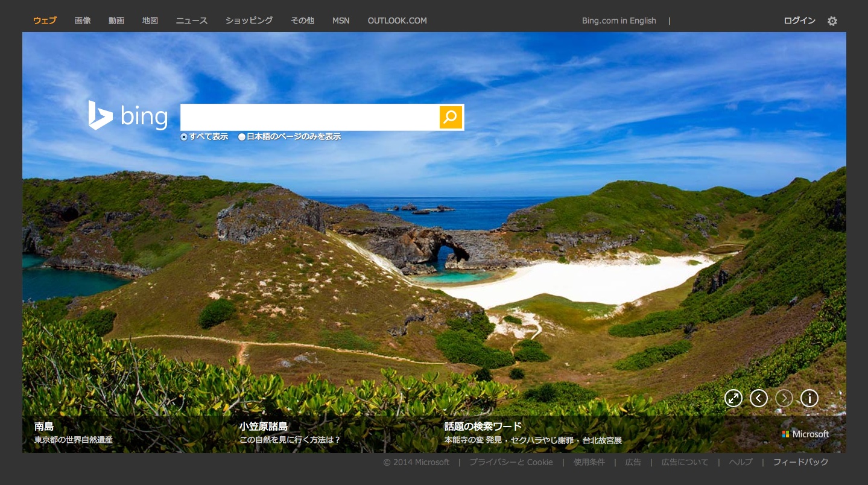Select 日本語のページのみを表示 radio option
This screenshot has height=485, width=868.
[242, 137]
